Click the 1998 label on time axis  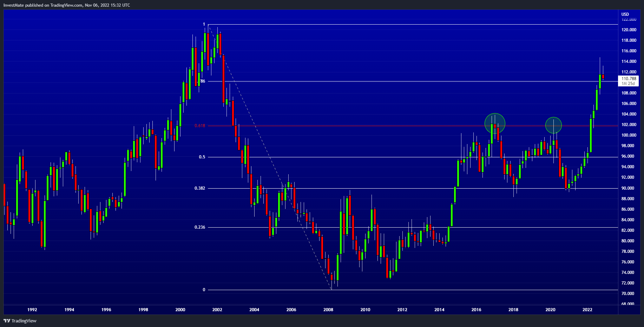pos(143,310)
